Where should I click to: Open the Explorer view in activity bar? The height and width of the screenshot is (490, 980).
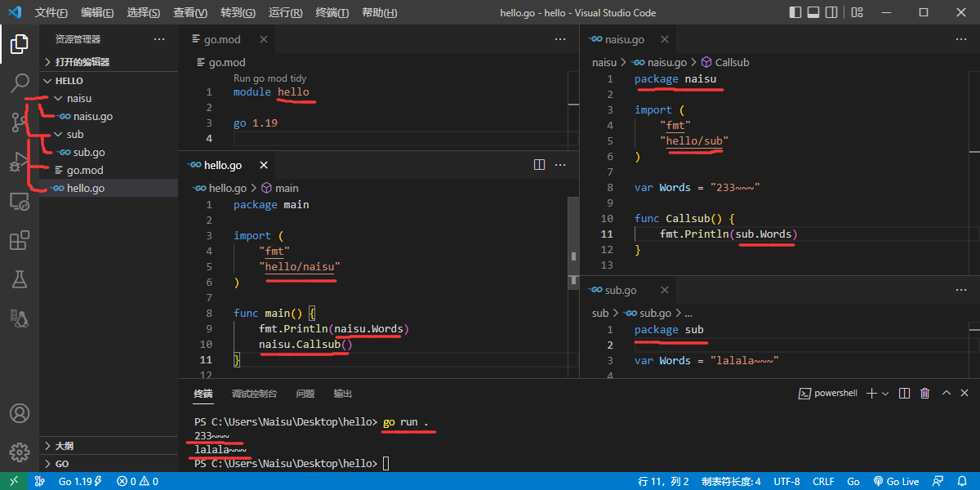tap(20, 43)
